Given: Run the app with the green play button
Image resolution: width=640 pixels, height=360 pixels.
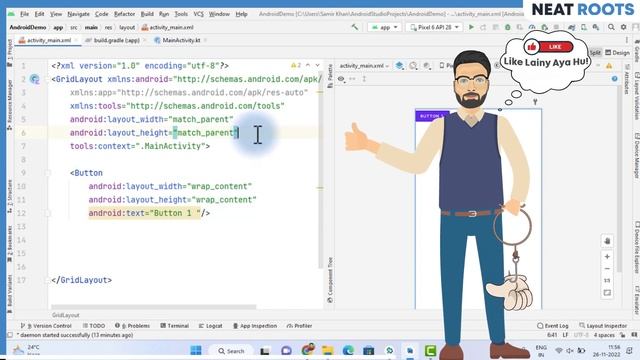Looking at the screenshot, I should tap(471, 27).
